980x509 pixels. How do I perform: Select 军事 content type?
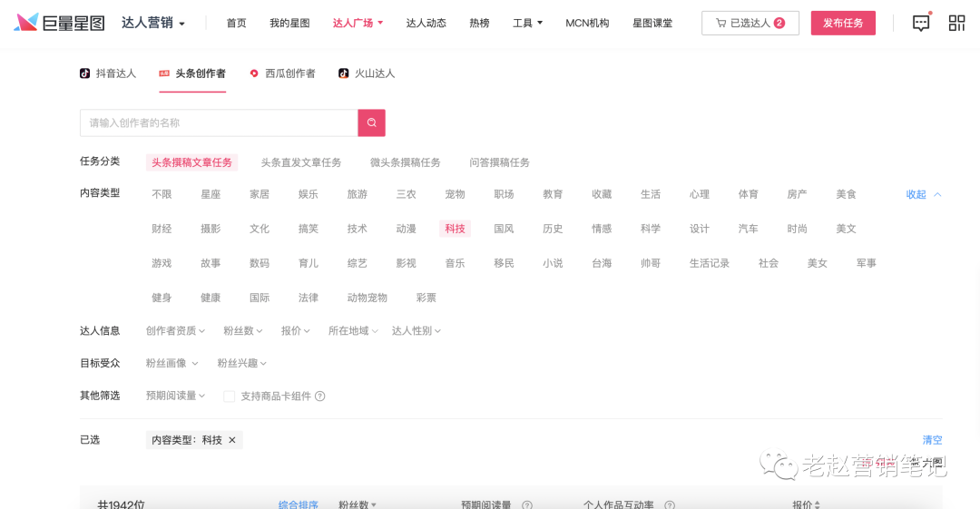pyautogui.click(x=867, y=263)
